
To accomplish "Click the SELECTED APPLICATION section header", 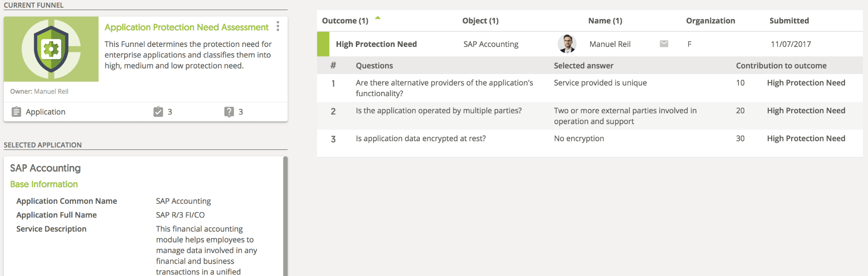I will (43, 145).
